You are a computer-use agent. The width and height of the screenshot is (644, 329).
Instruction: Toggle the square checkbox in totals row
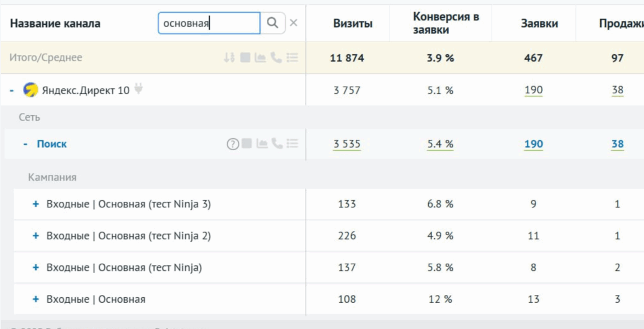(245, 58)
